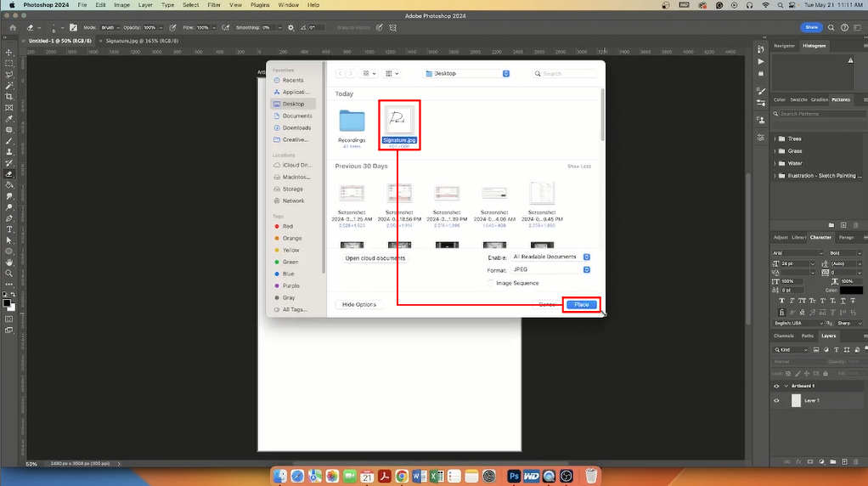
Task: Click the symmetry butterfly icon
Action: click(x=393, y=28)
